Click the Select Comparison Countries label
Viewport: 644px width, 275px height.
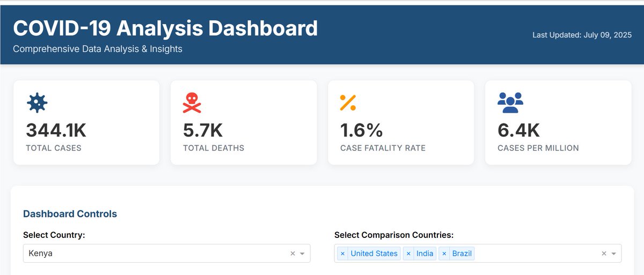click(394, 235)
